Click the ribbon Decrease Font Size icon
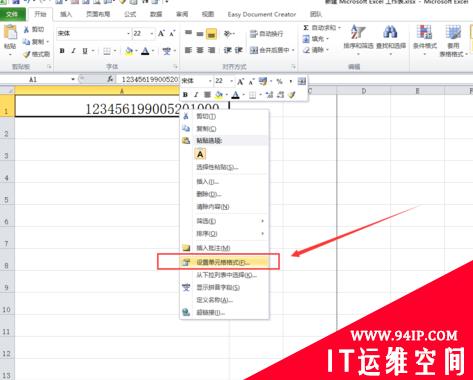The height and width of the screenshot is (380, 473). 172,33
